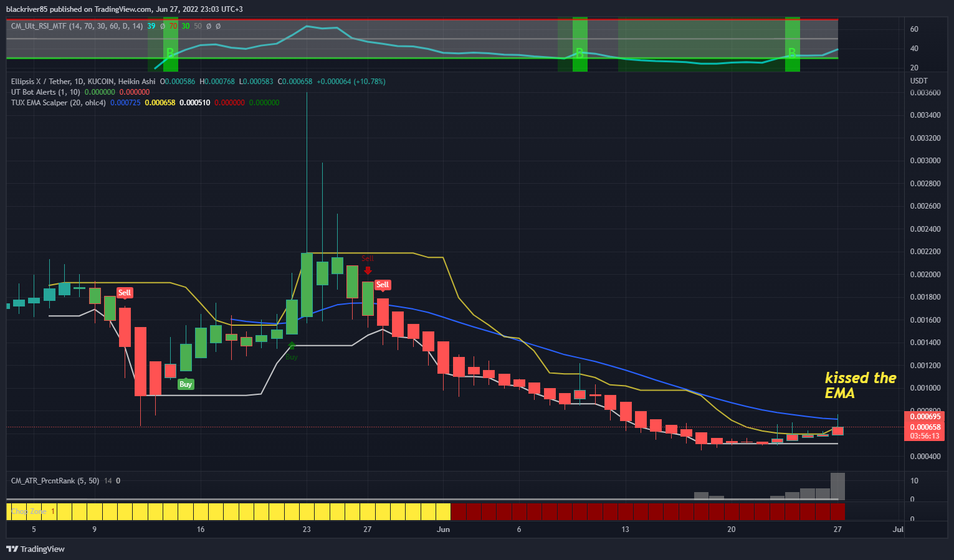Click the red down arrow Sell marker
The width and height of the screenshot is (954, 560).
(x=368, y=270)
